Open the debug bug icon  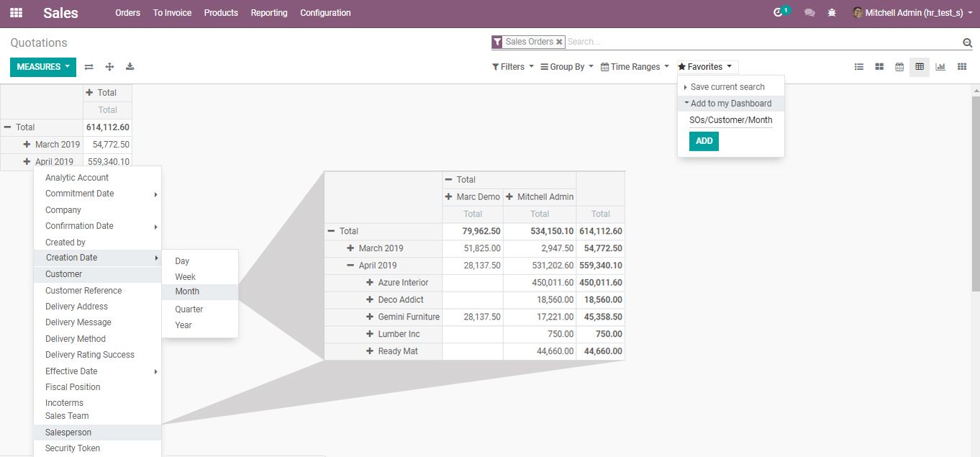[x=832, y=13]
